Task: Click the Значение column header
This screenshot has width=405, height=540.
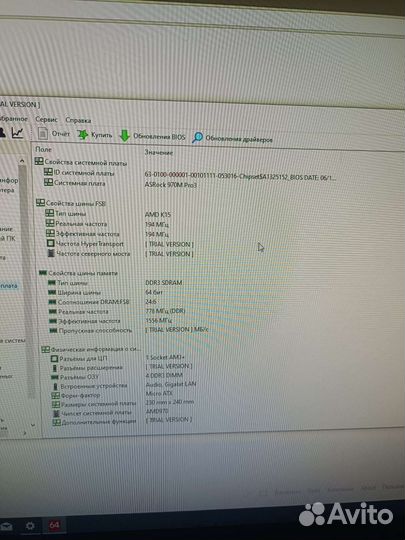Action: tap(158, 152)
